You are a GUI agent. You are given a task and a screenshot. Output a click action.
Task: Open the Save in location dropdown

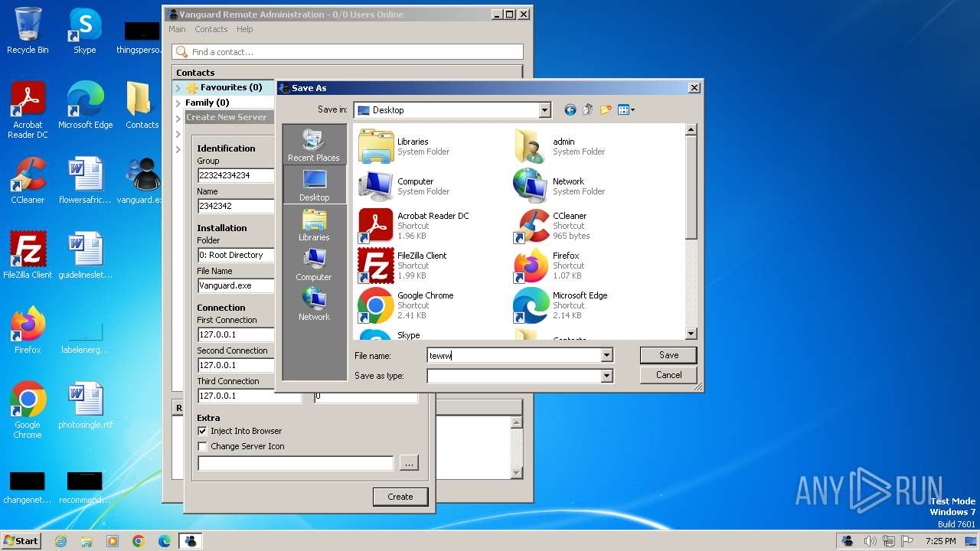coord(544,110)
